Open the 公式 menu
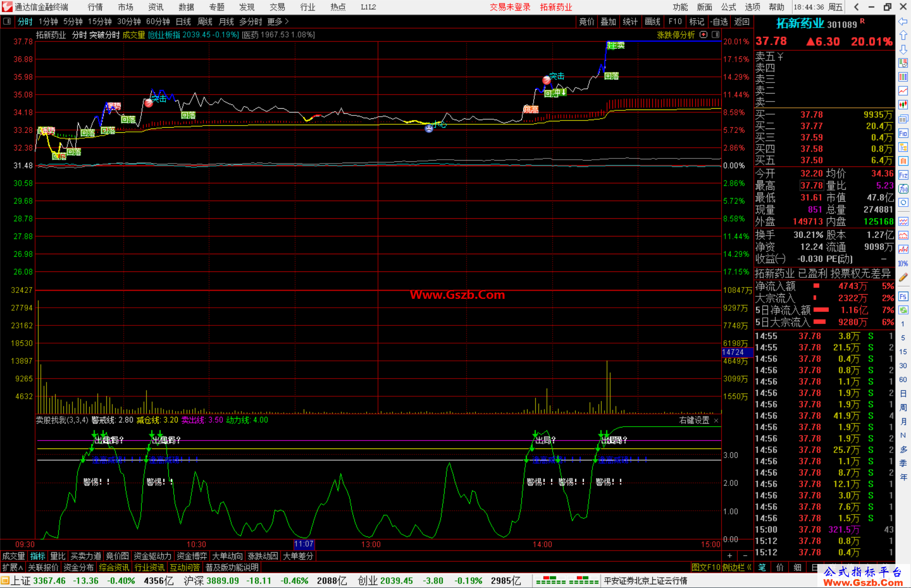 coord(728,7)
